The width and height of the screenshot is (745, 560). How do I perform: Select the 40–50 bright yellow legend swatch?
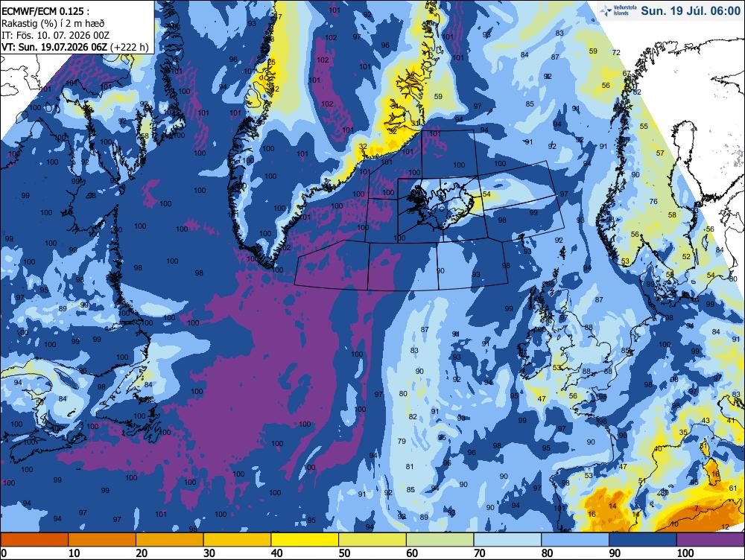pyautogui.click(x=305, y=540)
